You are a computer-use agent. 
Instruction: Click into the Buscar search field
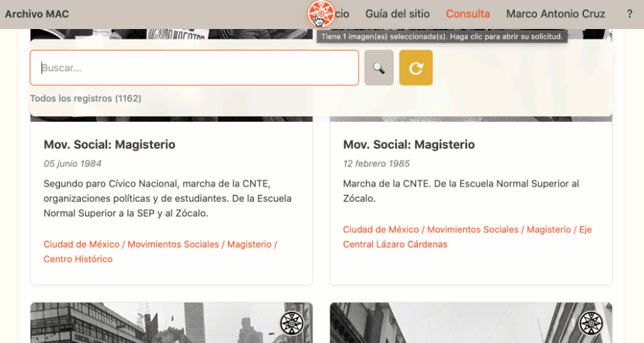click(194, 68)
